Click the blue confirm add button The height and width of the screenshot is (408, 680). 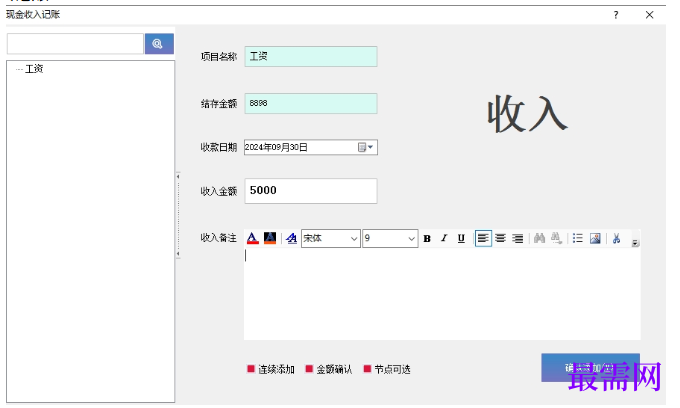(590, 368)
